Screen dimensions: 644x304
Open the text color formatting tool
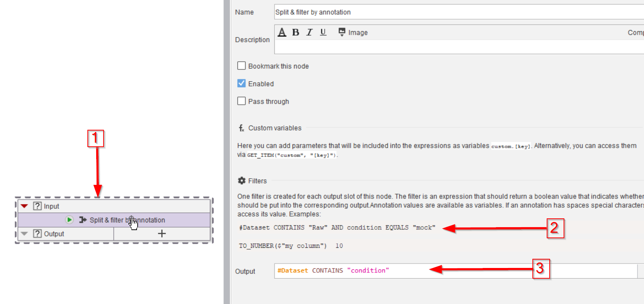[282, 32]
